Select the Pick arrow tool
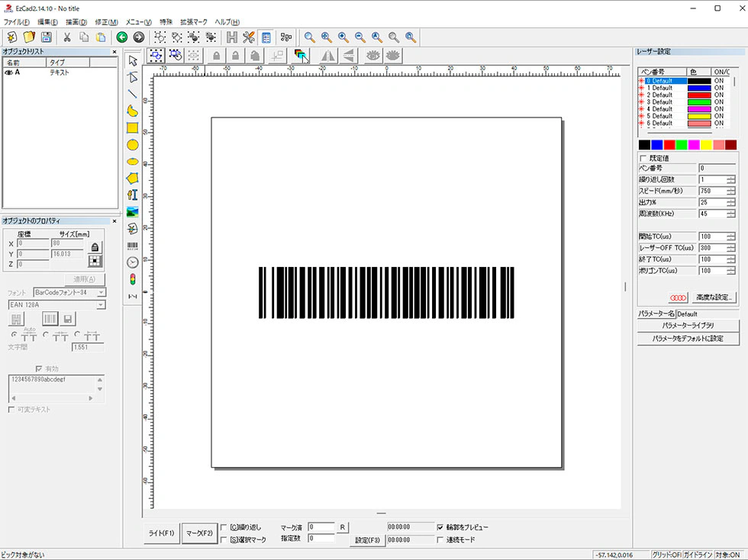 133,60
